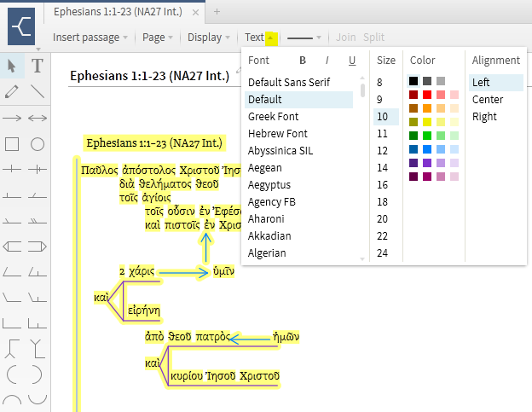Screen dimensions: 532x412
Task: Choose the line with single crossing tick
Action: (x=12, y=169)
